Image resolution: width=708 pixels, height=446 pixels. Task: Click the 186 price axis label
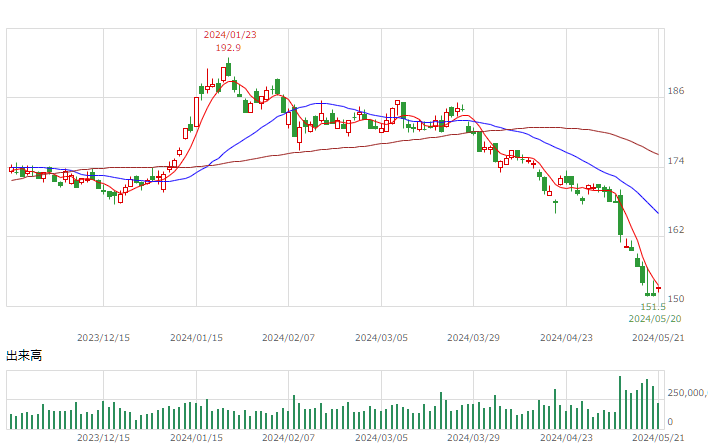[x=676, y=91]
